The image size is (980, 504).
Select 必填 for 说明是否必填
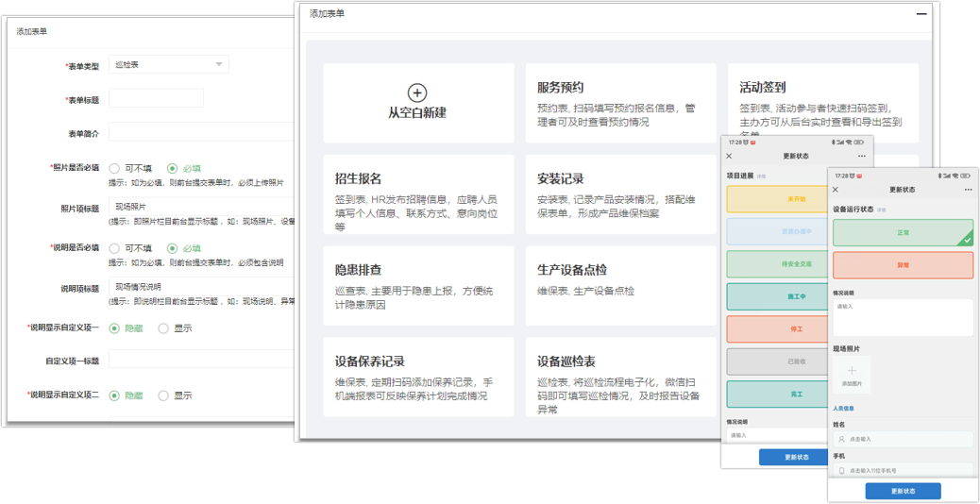pos(172,248)
